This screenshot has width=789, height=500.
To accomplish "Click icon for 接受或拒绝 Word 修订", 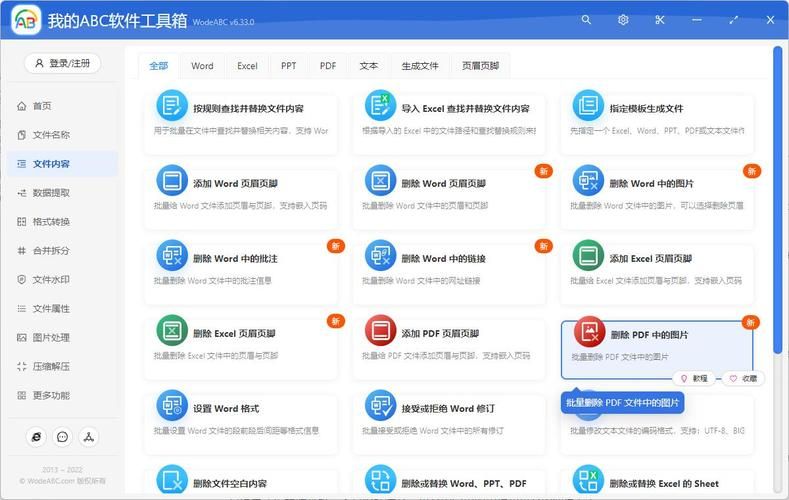I will tap(380, 405).
